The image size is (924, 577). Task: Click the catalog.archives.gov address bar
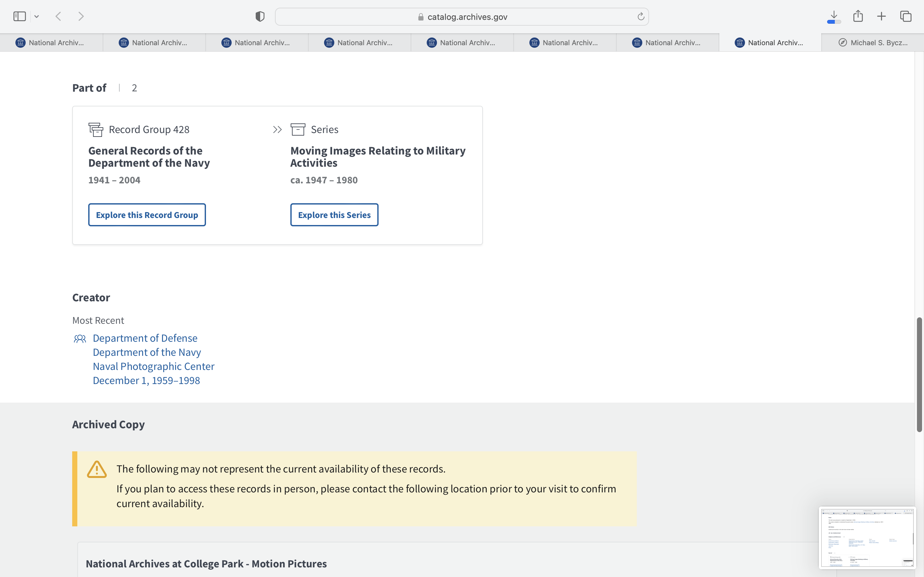coord(462,17)
